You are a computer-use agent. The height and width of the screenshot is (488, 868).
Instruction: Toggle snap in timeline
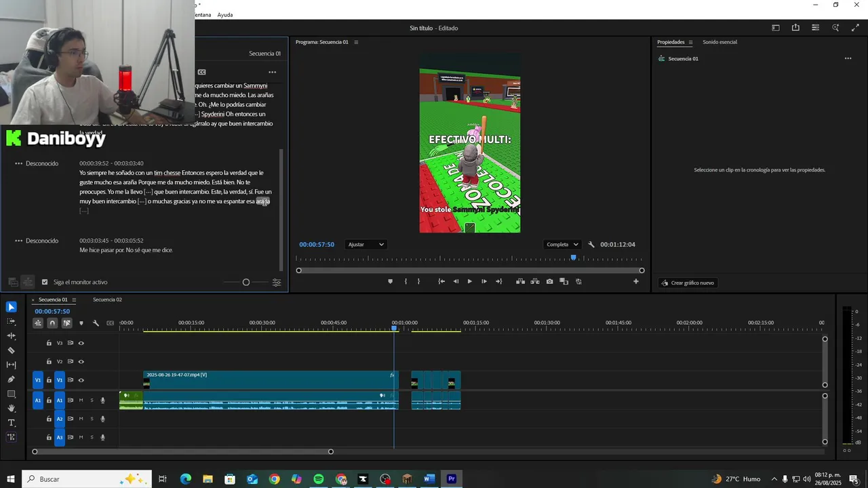(x=52, y=323)
